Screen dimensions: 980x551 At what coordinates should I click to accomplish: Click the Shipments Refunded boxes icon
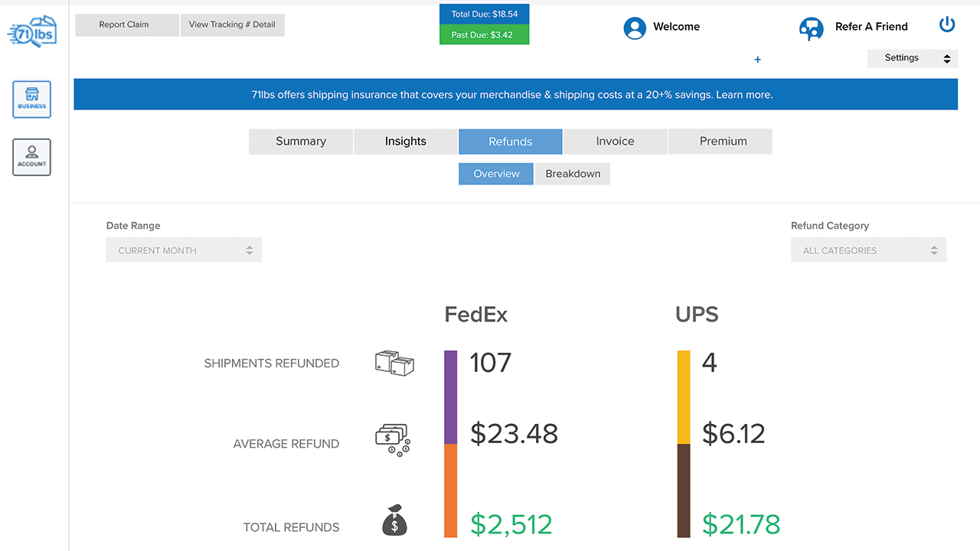click(394, 363)
